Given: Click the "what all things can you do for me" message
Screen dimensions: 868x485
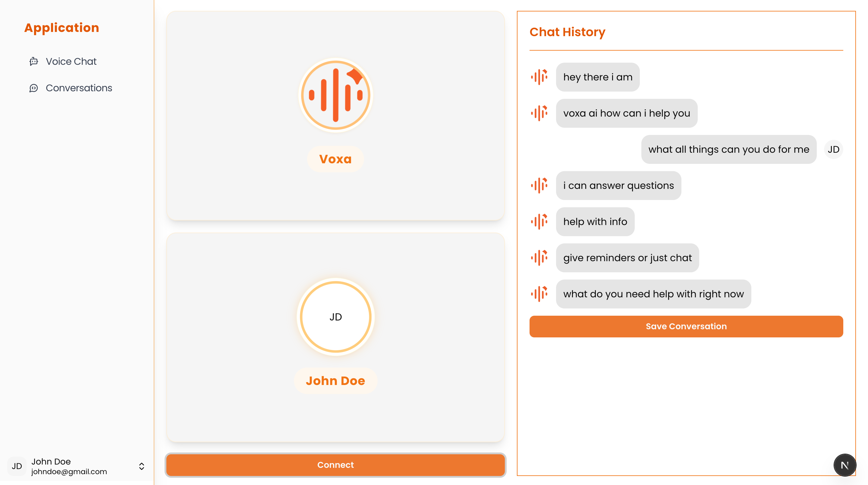Looking at the screenshot, I should 728,149.
